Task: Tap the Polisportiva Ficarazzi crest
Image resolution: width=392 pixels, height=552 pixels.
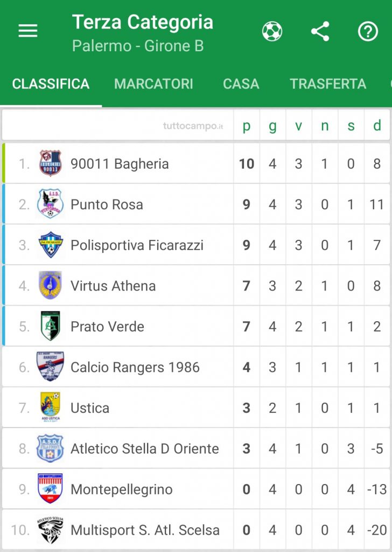Action: coord(50,245)
